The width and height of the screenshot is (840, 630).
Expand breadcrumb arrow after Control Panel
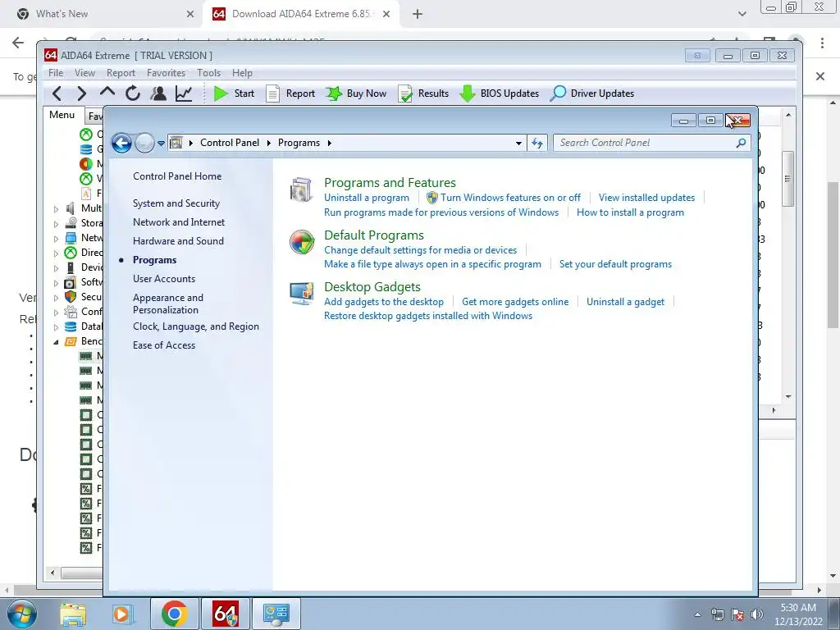click(268, 143)
